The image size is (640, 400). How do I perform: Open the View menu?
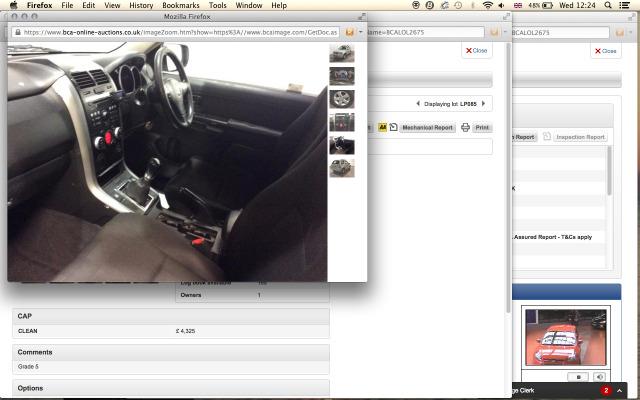point(112,5)
